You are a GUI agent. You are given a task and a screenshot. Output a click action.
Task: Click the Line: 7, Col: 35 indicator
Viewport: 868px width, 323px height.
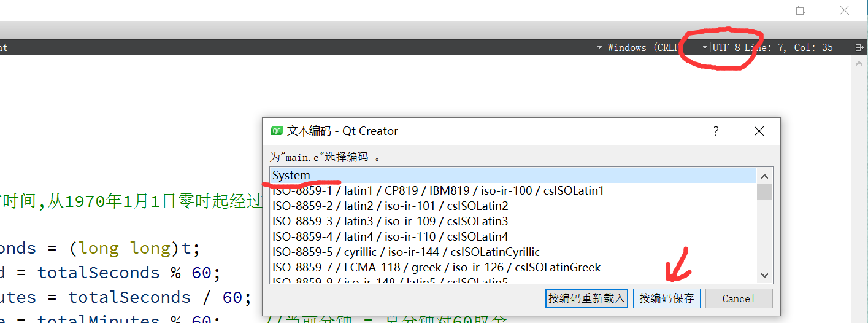pyautogui.click(x=789, y=47)
